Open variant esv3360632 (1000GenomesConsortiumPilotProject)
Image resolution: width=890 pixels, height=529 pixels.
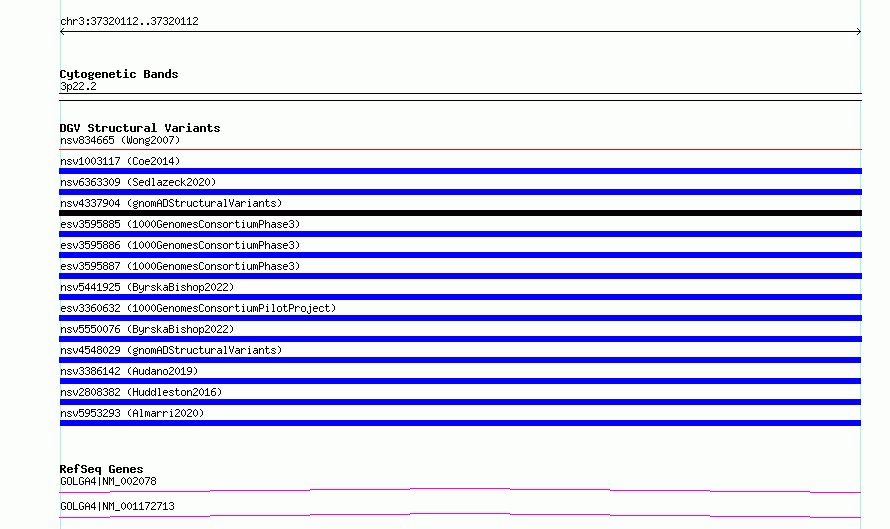tap(198, 308)
